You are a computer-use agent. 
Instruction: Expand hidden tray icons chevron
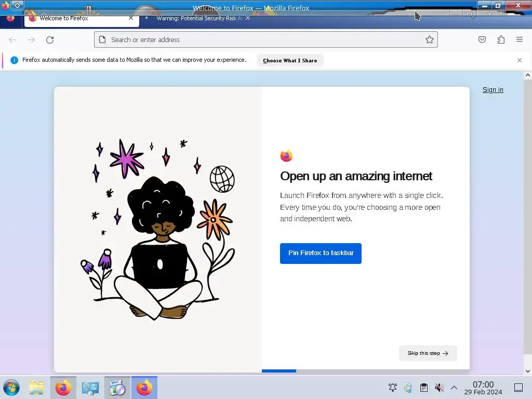454,388
